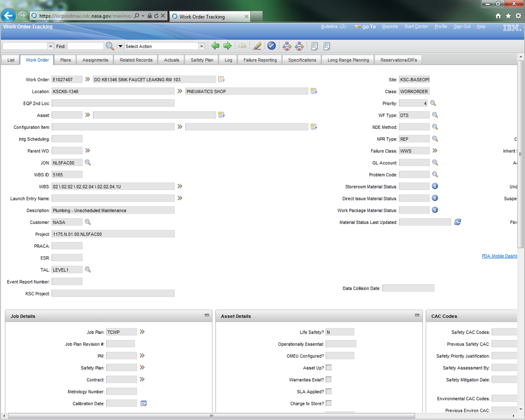Screen dimensions: 525x420
Task: Open the Priority lookup magnifier
Action: pyautogui.click(x=433, y=103)
